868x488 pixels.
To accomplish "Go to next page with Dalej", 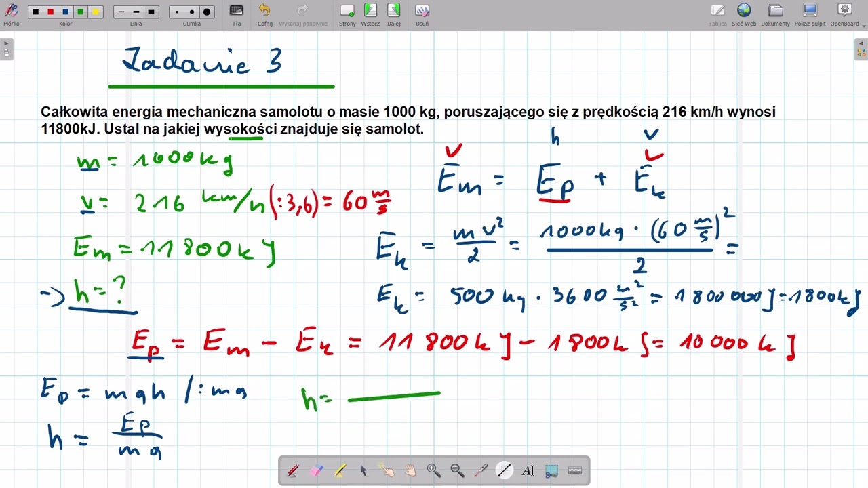I will pyautogui.click(x=394, y=11).
